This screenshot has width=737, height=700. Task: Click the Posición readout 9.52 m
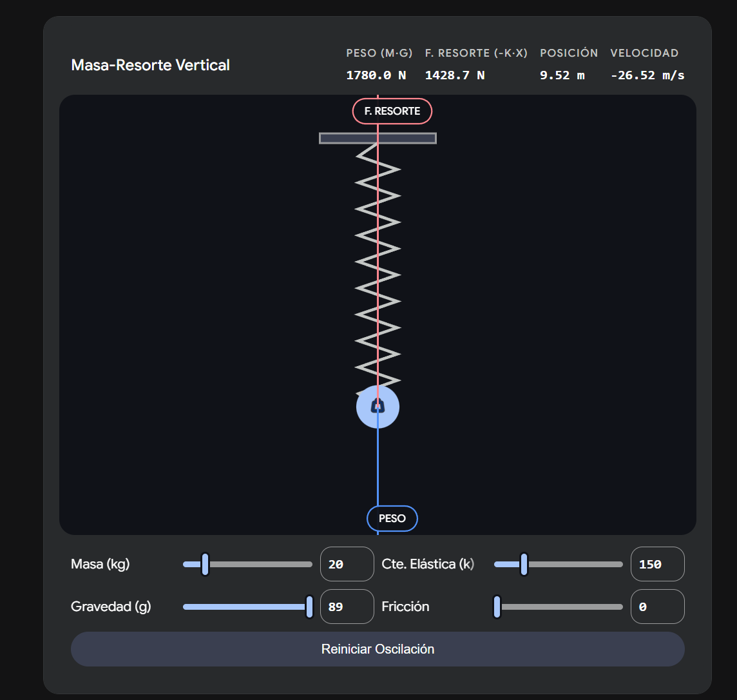[x=562, y=75]
